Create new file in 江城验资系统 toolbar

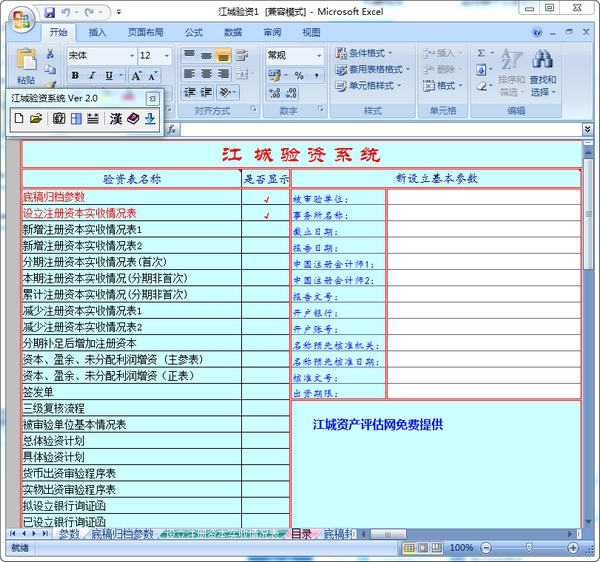pyautogui.click(x=19, y=119)
